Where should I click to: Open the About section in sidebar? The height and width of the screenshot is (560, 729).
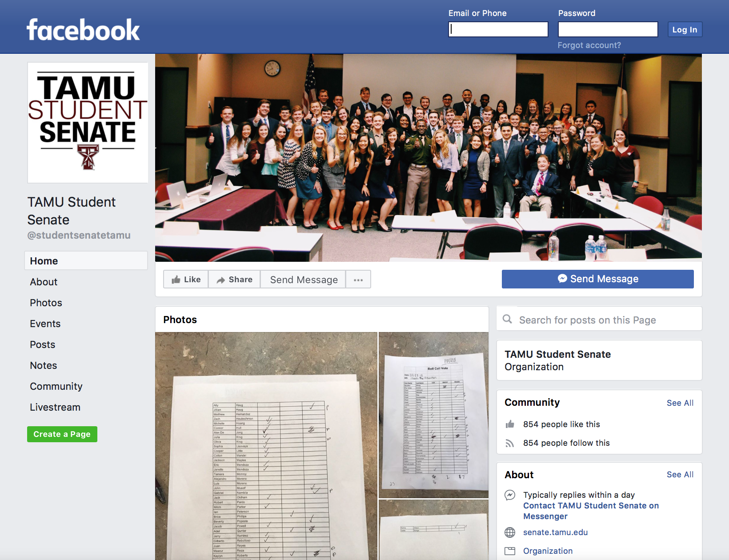click(x=44, y=282)
